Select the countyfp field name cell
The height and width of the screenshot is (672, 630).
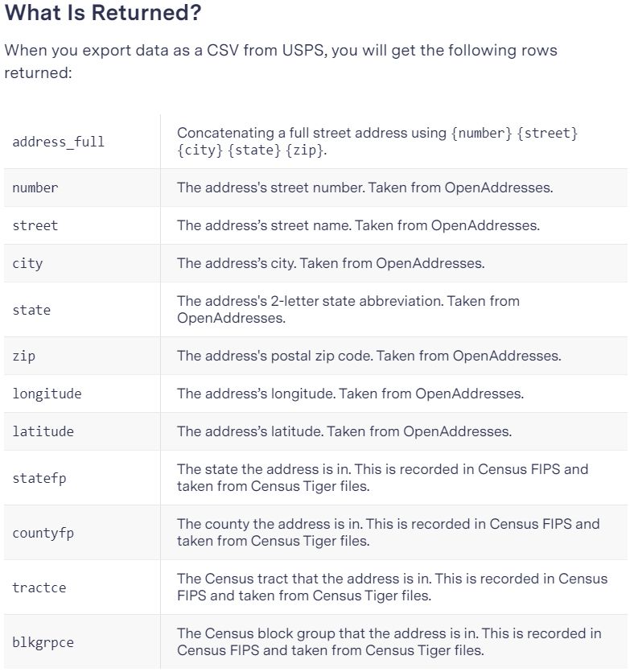(43, 533)
